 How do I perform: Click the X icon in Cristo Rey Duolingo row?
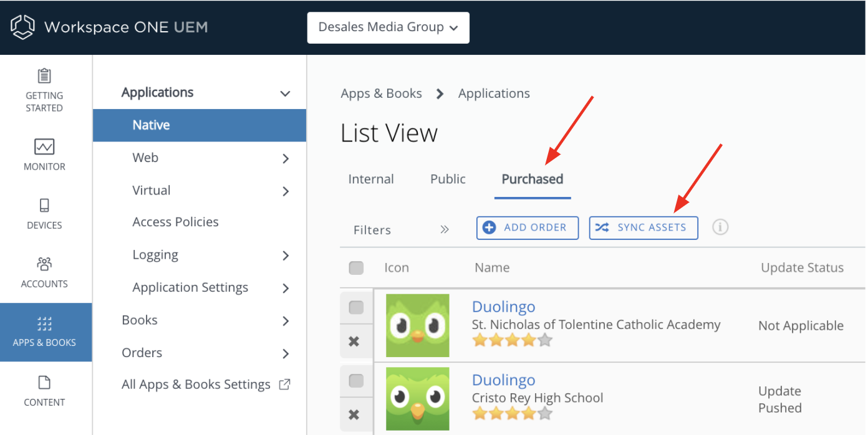point(354,415)
